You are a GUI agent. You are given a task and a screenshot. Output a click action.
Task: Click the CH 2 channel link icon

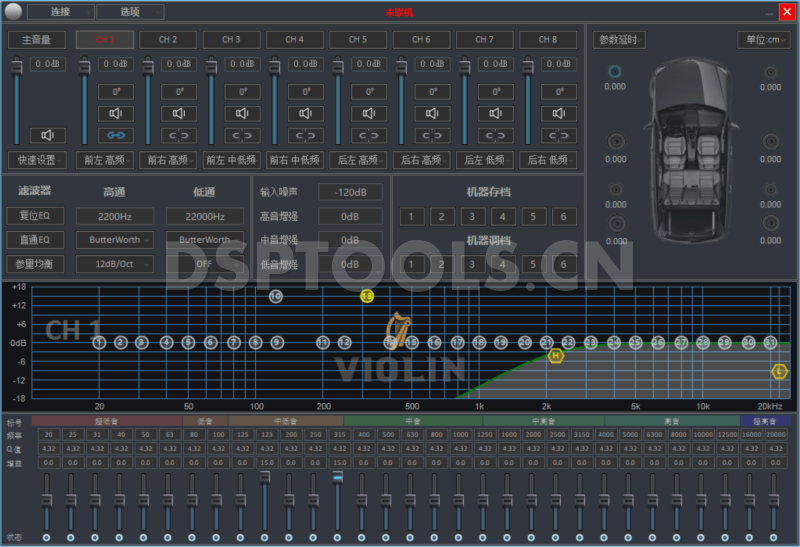coord(177,136)
